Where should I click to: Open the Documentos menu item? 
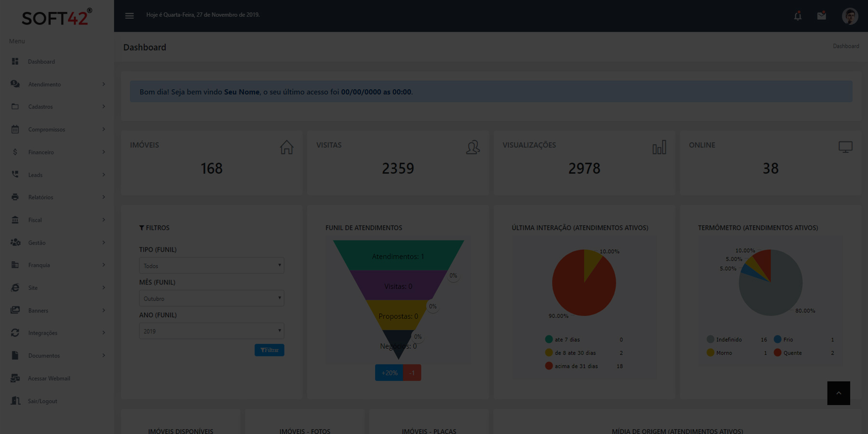click(57, 355)
